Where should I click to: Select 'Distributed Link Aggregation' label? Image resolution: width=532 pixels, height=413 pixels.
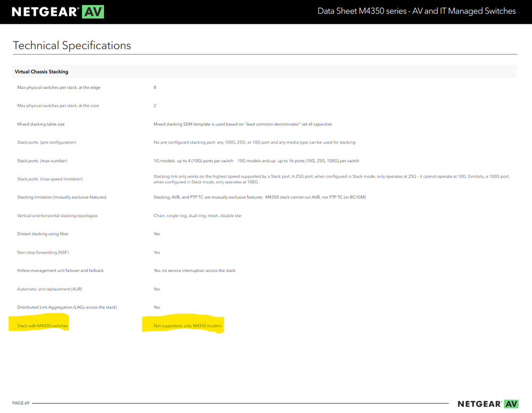coord(67,307)
